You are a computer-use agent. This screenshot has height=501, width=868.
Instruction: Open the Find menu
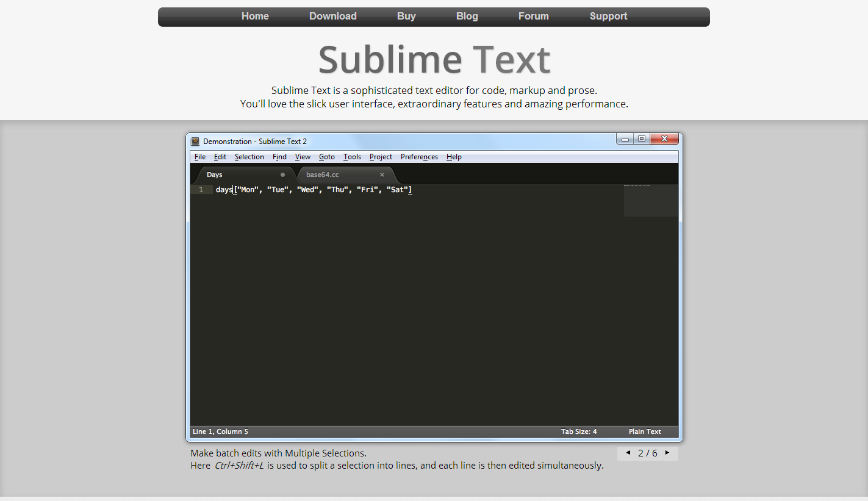tap(279, 157)
